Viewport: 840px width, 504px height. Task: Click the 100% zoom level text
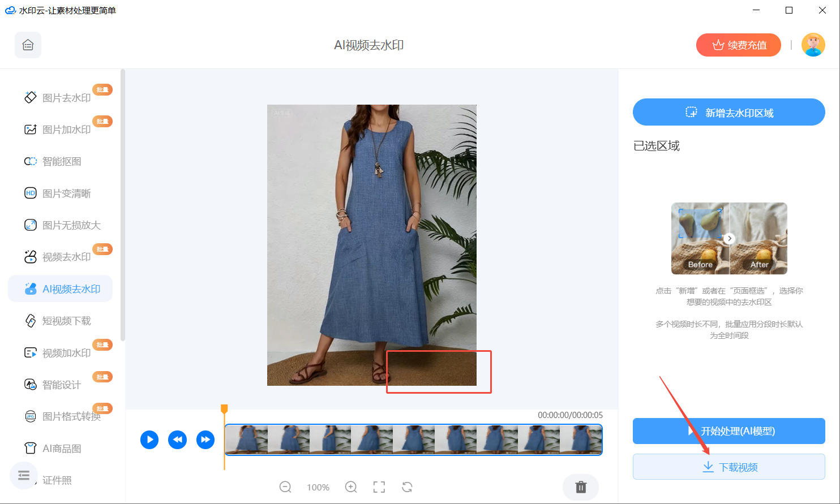[318, 488]
